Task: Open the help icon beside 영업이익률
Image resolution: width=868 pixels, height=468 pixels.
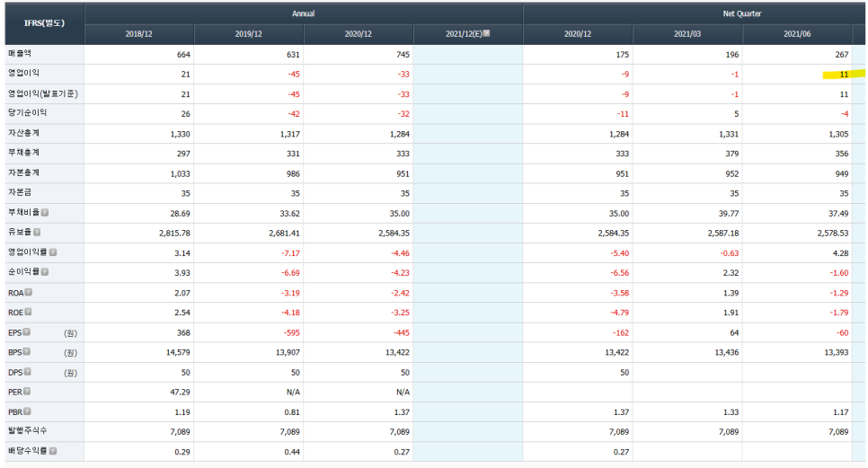Action: coord(53,252)
